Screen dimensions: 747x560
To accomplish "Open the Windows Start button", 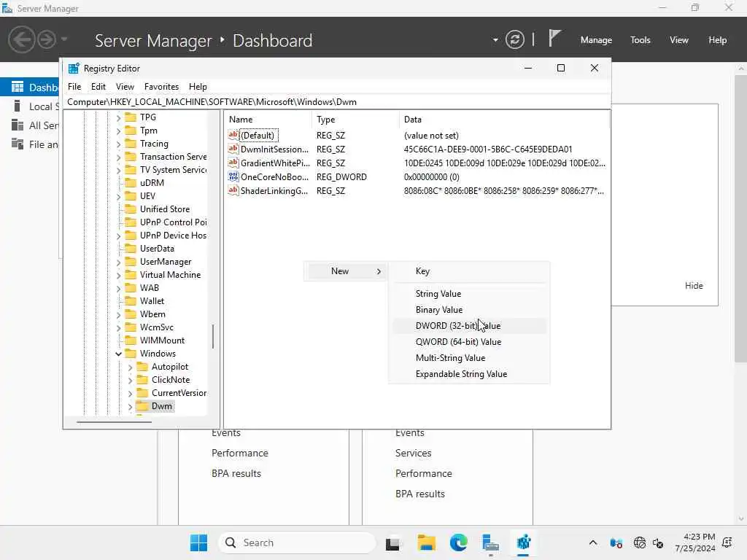I will [198, 542].
